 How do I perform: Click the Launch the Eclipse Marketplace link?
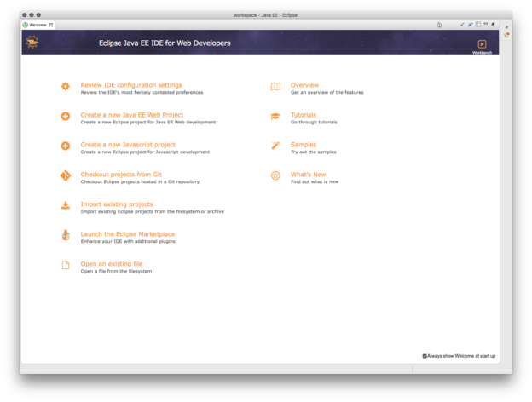click(x=128, y=233)
